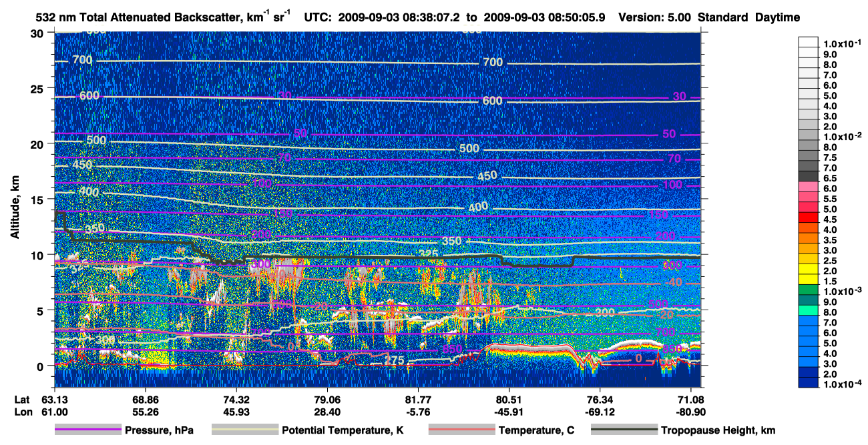Viewport: 868px width, 445px height.
Task: Click the latitude value '80.51'
Action: [x=509, y=400]
